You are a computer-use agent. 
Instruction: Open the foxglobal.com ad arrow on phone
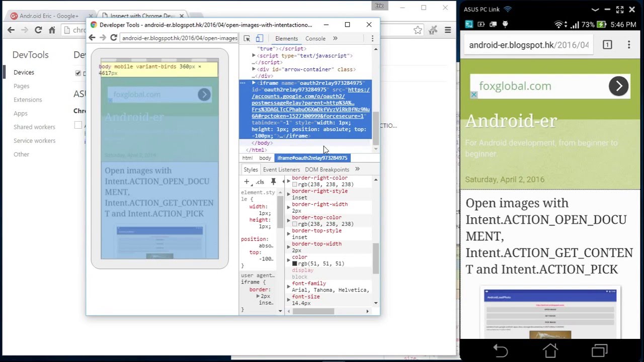click(619, 86)
